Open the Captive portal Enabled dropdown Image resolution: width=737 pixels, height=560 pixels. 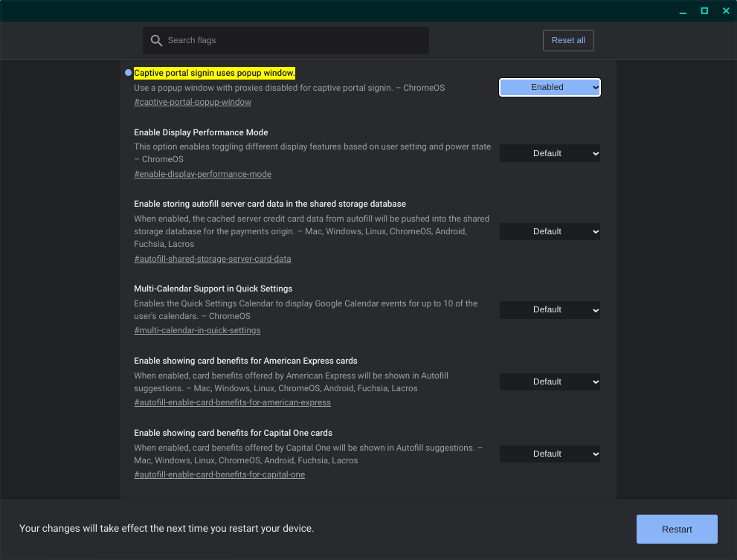(550, 87)
